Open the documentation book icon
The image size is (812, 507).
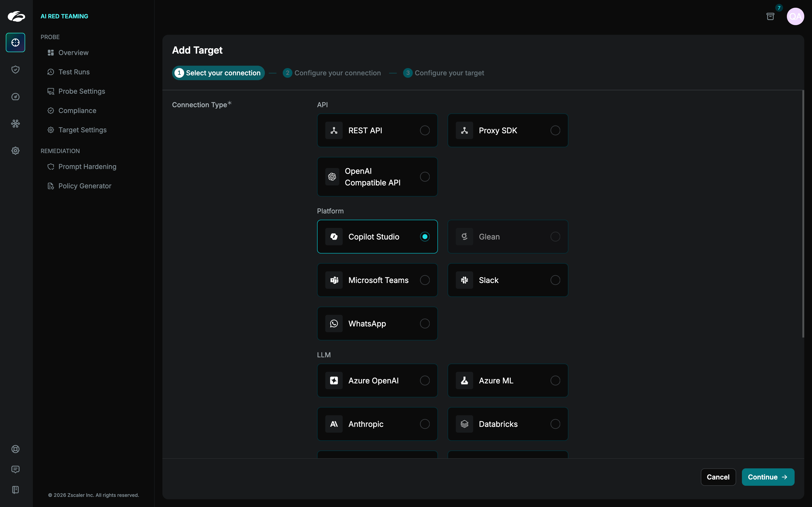click(x=15, y=490)
